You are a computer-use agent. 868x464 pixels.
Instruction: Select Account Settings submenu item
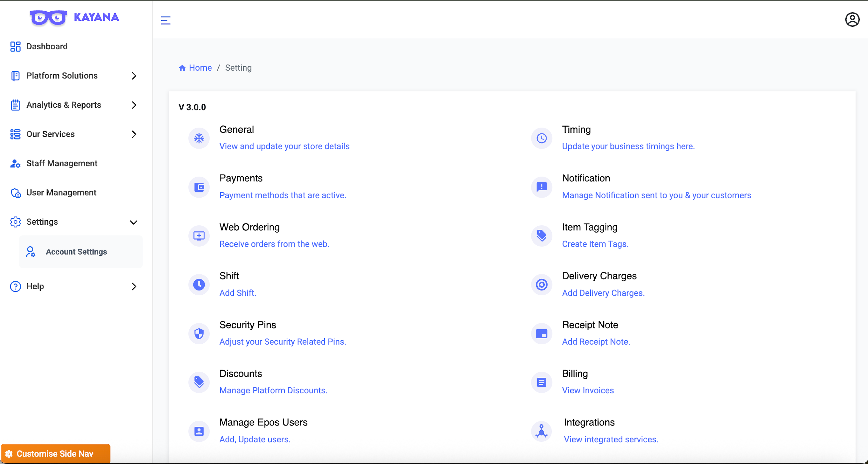click(x=81, y=252)
